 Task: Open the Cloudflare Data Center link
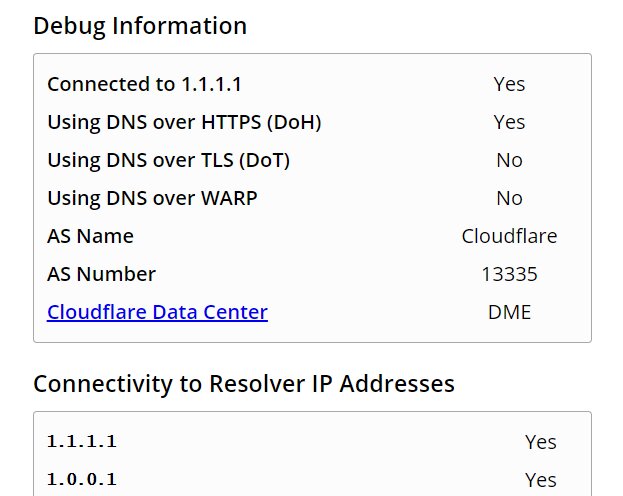pos(157,312)
